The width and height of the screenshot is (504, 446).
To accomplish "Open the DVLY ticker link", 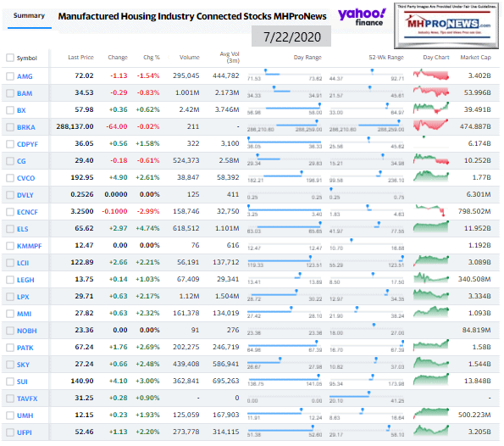I will pyautogui.click(x=25, y=195).
